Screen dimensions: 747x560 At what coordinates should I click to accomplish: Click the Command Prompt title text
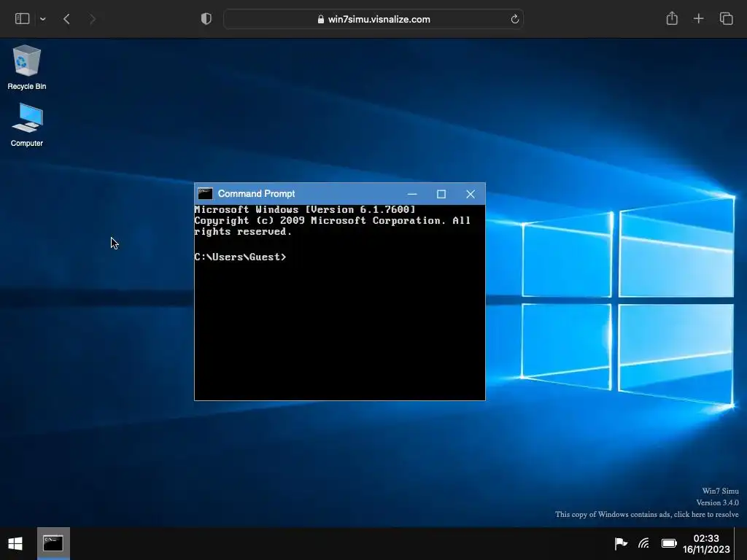256,194
